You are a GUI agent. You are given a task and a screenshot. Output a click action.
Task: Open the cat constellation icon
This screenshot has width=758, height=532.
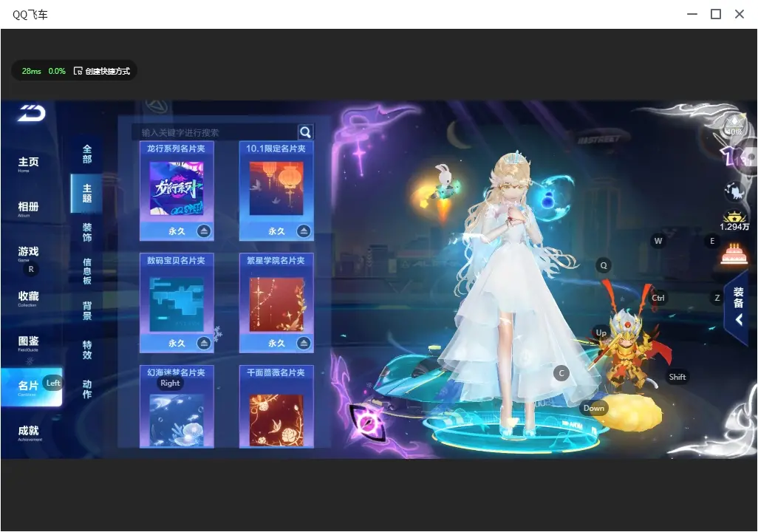tap(734, 191)
